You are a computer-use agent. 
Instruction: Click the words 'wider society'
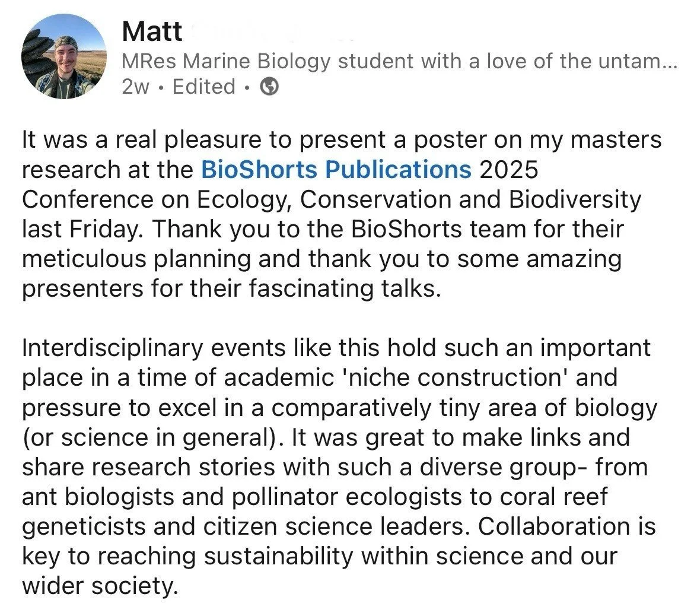click(x=100, y=586)
